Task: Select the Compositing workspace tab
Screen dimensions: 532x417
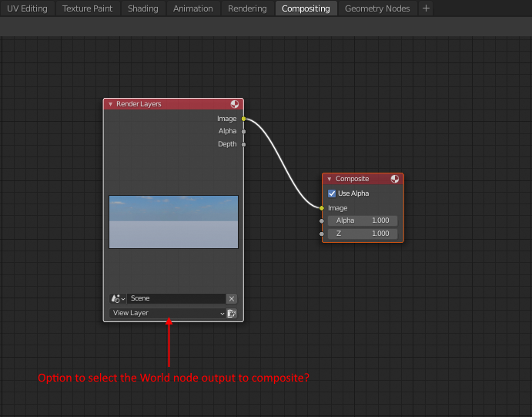Action: 306,8
